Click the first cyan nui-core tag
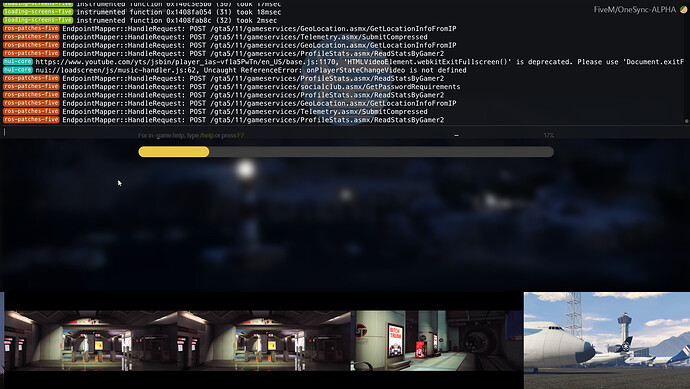The width and height of the screenshot is (690, 389). pos(18,62)
